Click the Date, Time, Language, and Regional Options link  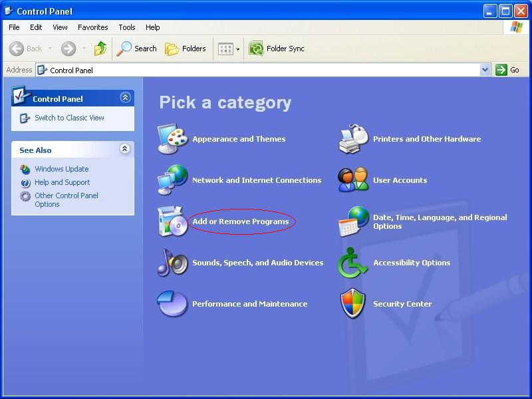pos(440,221)
